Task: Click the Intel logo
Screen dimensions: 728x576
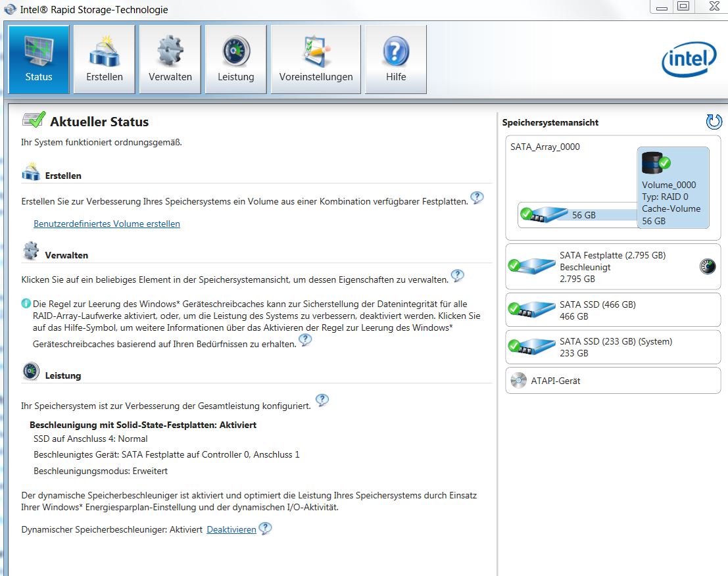Action: pos(689,59)
